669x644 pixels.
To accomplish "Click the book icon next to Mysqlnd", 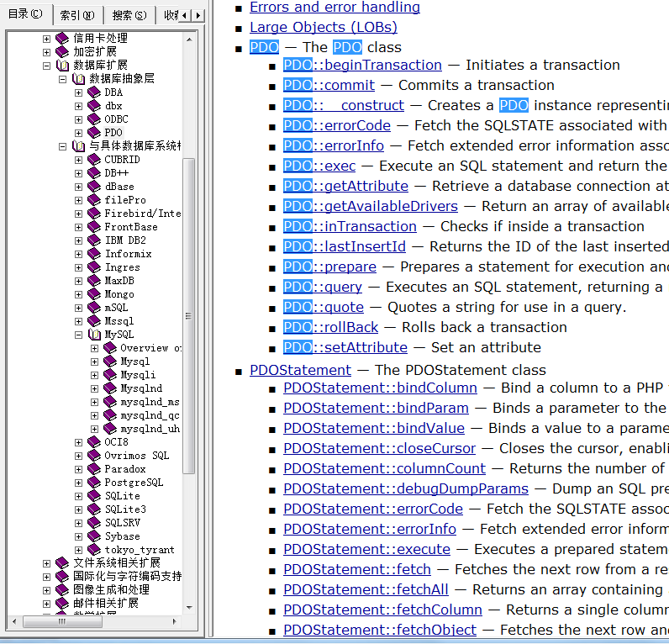I will click(110, 388).
